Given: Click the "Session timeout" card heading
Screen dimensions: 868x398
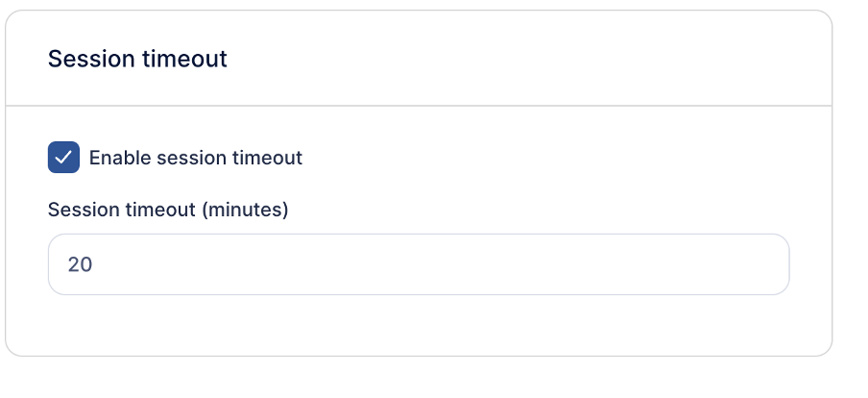Looking at the screenshot, I should [x=137, y=59].
